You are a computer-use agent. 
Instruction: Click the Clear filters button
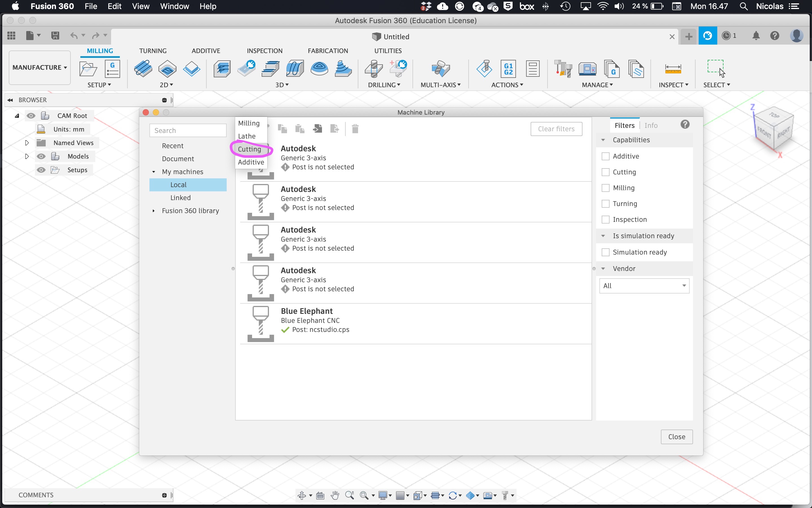click(556, 129)
